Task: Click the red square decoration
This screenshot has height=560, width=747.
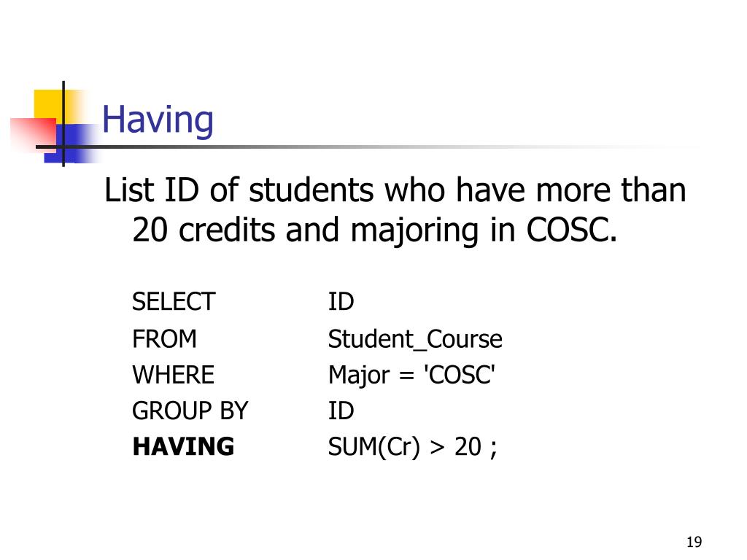Action: click(34, 134)
